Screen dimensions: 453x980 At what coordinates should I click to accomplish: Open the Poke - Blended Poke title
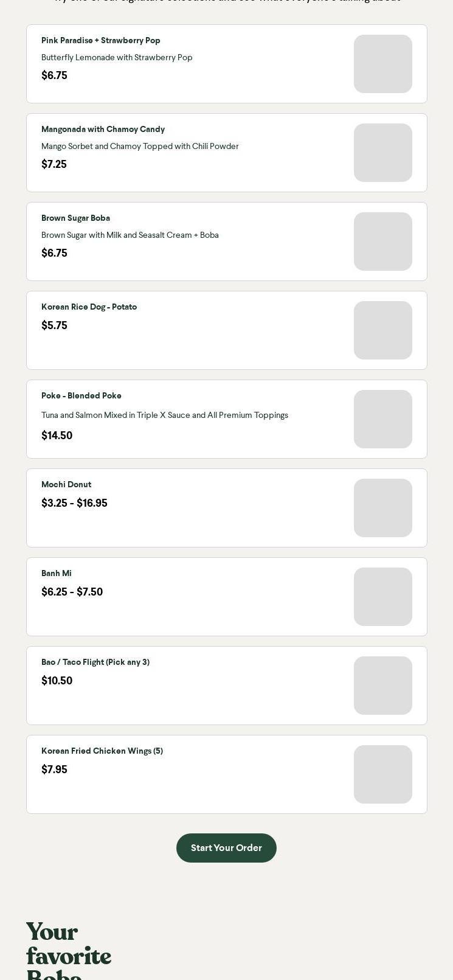pyautogui.click(x=81, y=396)
